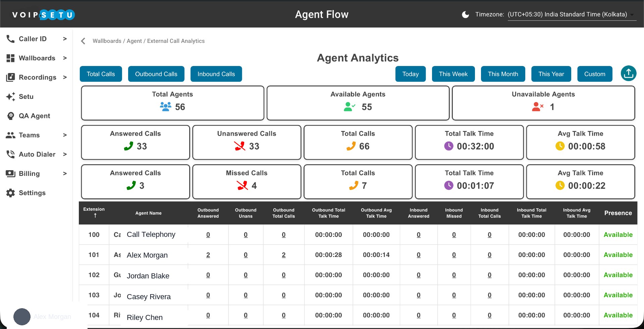Viewport: 644px width, 329px height.
Task: Click yellow clock icon beside 00:00:58
Action: pos(560,146)
